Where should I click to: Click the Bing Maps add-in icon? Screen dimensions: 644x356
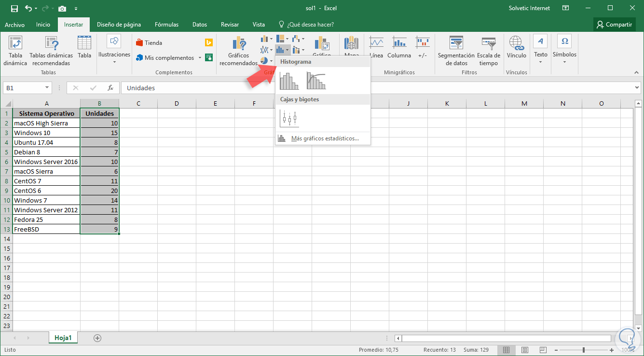(209, 42)
